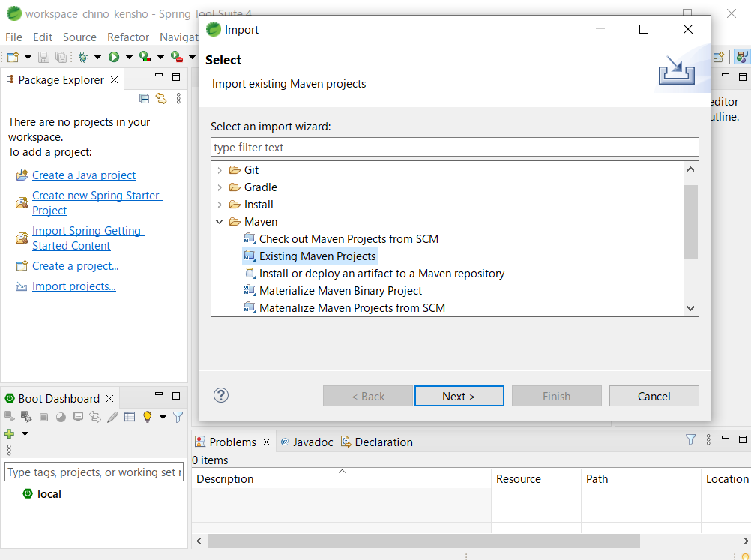This screenshot has height=560, width=751.
Task: Collapse the Maven folder in tree
Action: [x=220, y=222]
